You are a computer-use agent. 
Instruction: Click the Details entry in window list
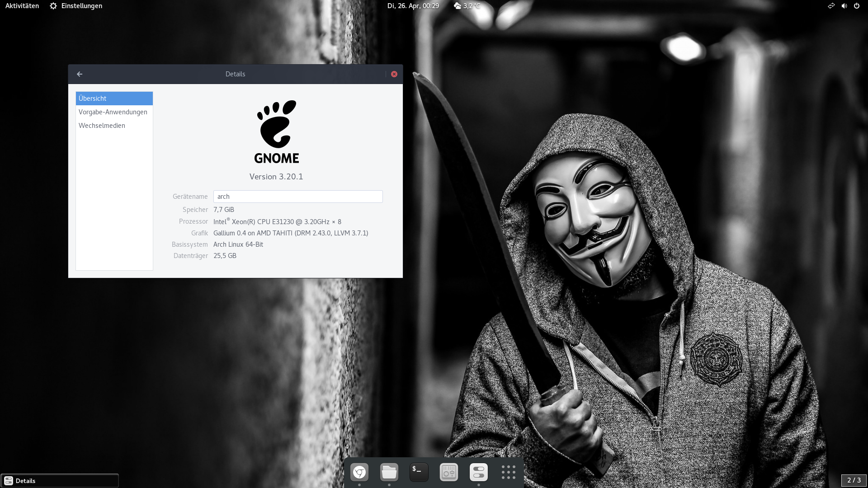coord(60,481)
